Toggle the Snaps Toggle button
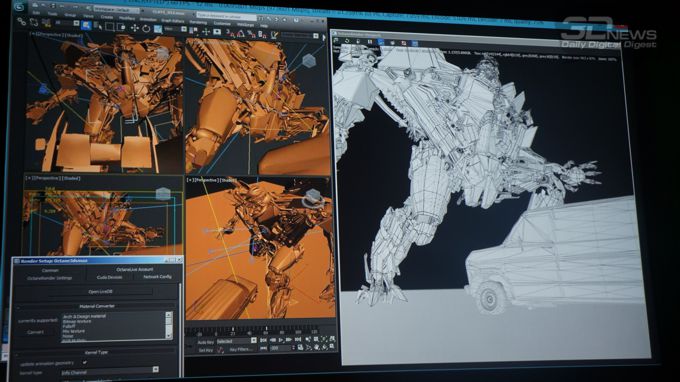 [229, 33]
